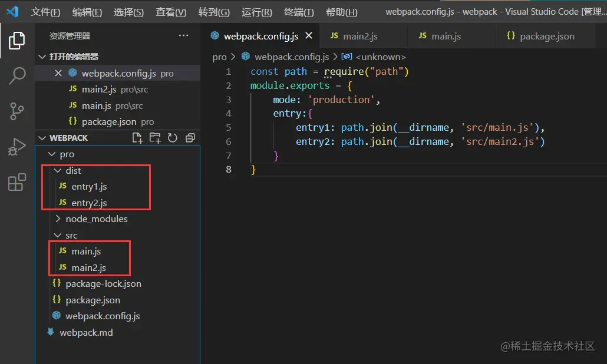Open entry1.js in dist folder
This screenshot has height=364, width=607.
118,187
